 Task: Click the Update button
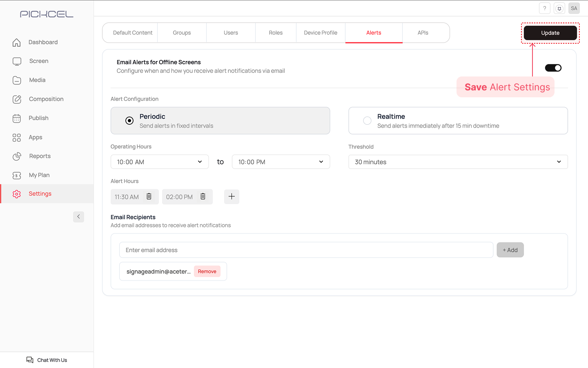coord(550,33)
